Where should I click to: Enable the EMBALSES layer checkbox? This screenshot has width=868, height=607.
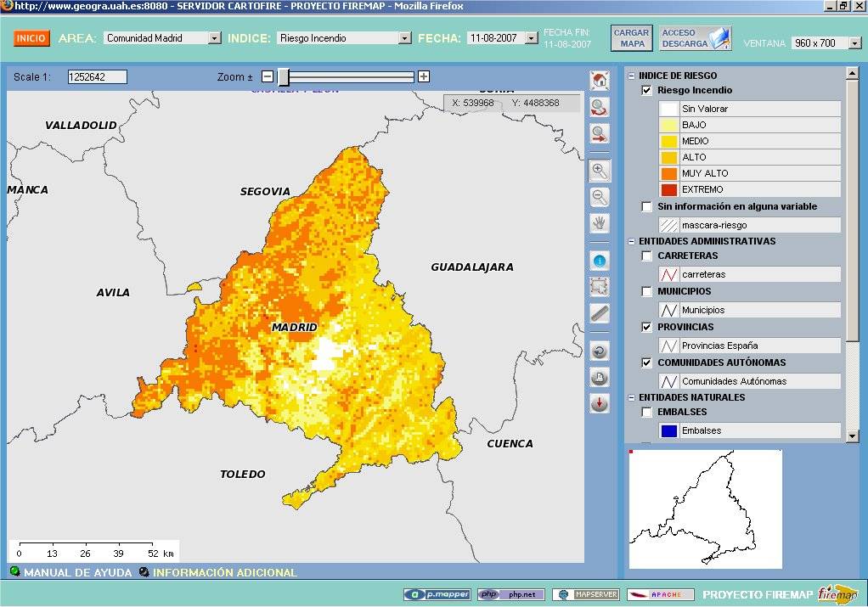646,412
